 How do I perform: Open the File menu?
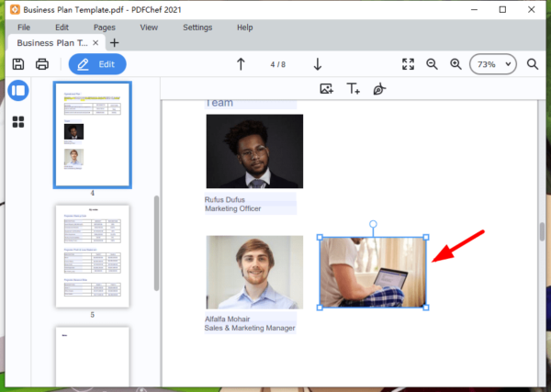click(x=24, y=28)
